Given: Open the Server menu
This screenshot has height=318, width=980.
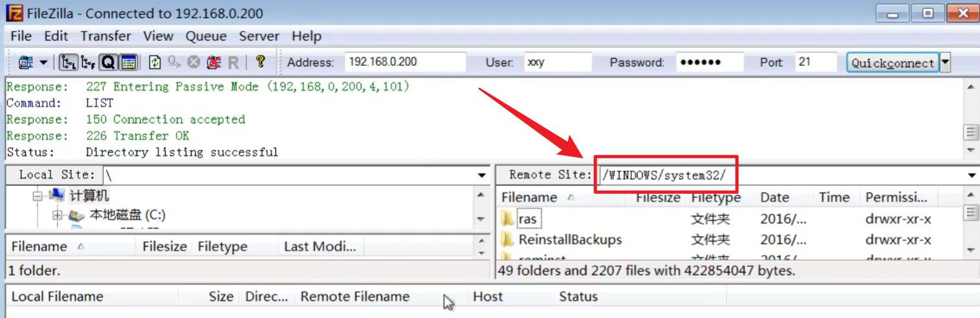Looking at the screenshot, I should pyautogui.click(x=259, y=36).
